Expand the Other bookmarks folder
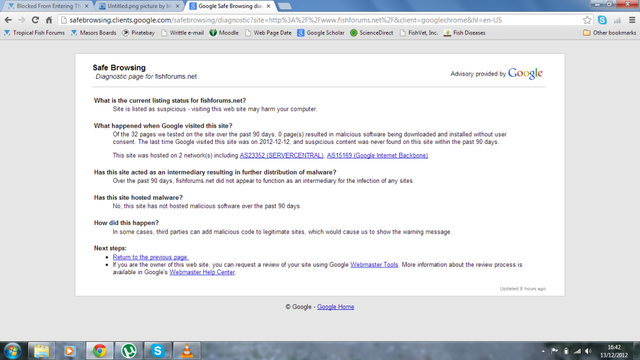The height and width of the screenshot is (360, 640). [609, 33]
